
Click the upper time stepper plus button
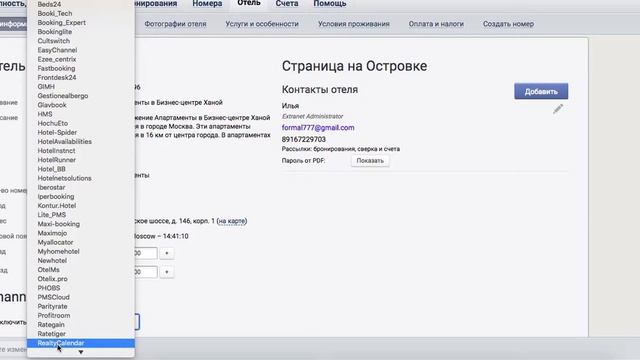[x=167, y=253]
